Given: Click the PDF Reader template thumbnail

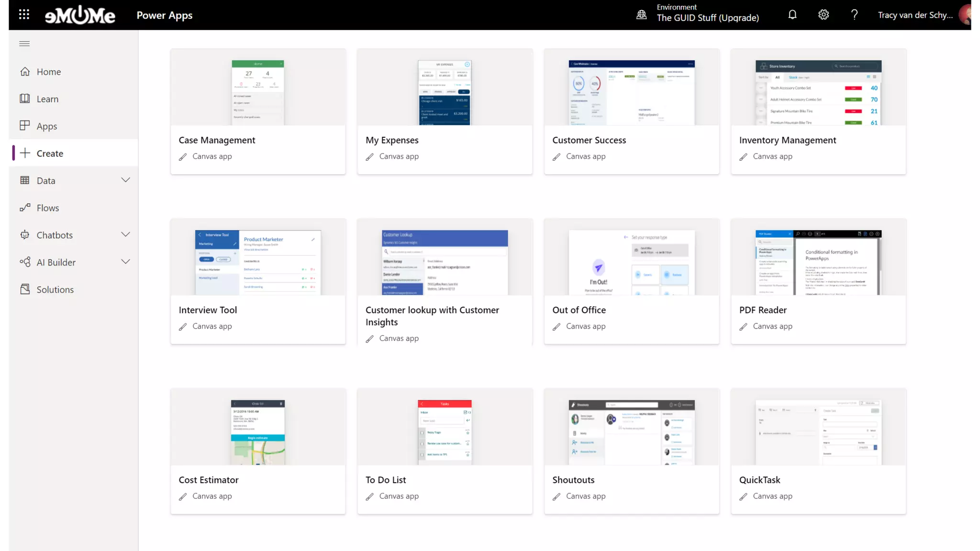Looking at the screenshot, I should (818, 262).
